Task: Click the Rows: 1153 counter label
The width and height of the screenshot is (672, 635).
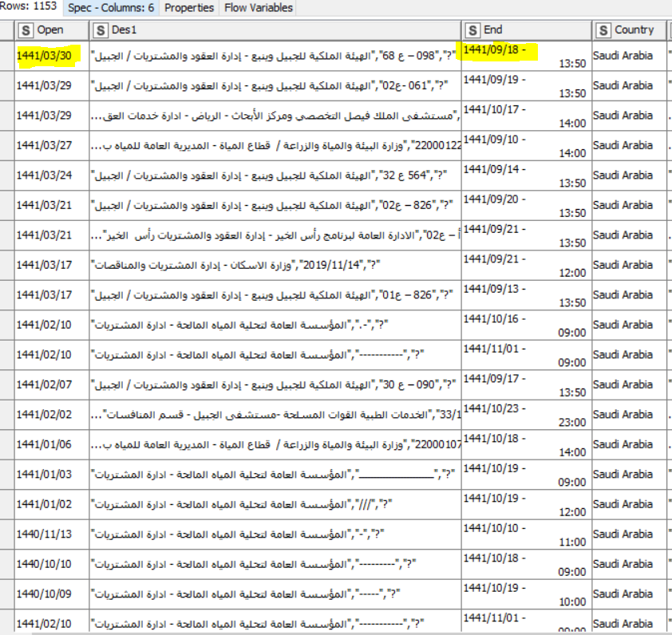Action: coord(29,5)
